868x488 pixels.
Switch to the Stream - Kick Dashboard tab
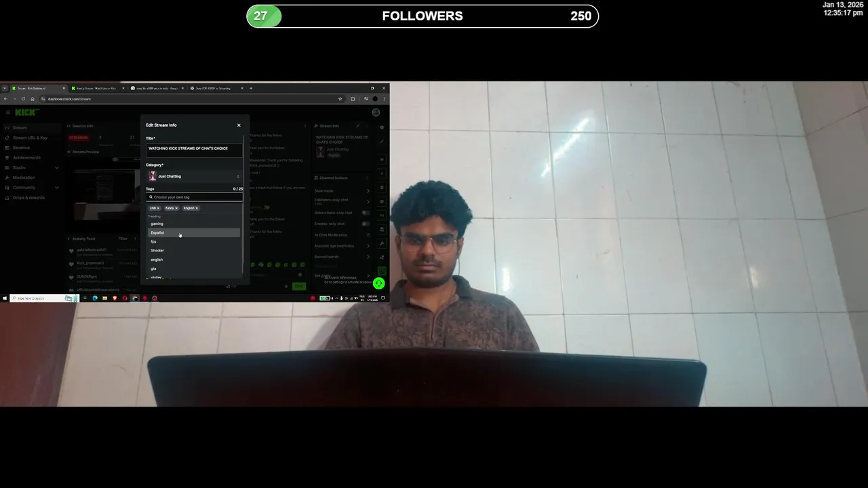point(38,88)
